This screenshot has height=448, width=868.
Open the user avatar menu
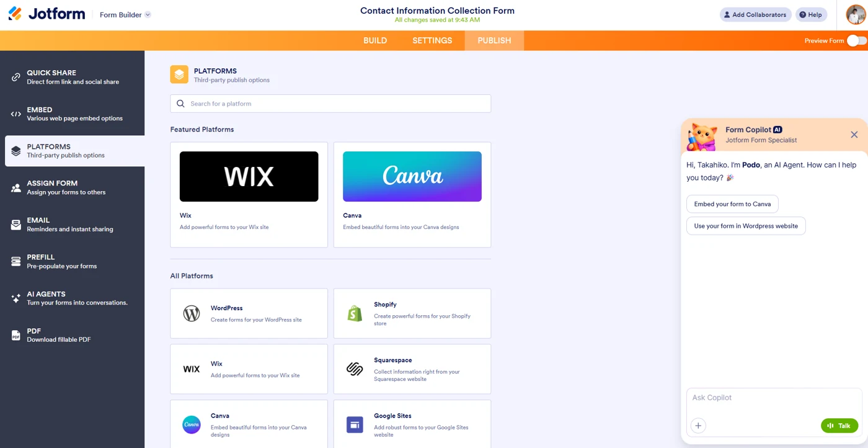pos(856,14)
